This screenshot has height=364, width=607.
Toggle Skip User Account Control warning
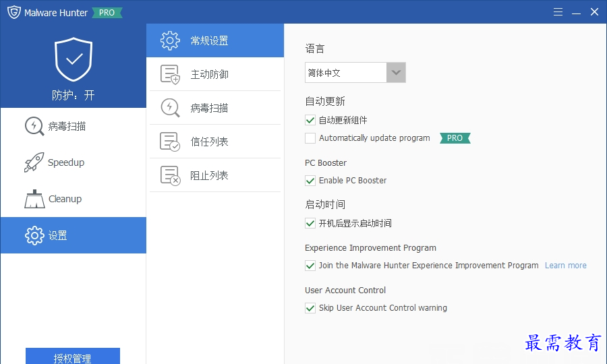coord(310,308)
